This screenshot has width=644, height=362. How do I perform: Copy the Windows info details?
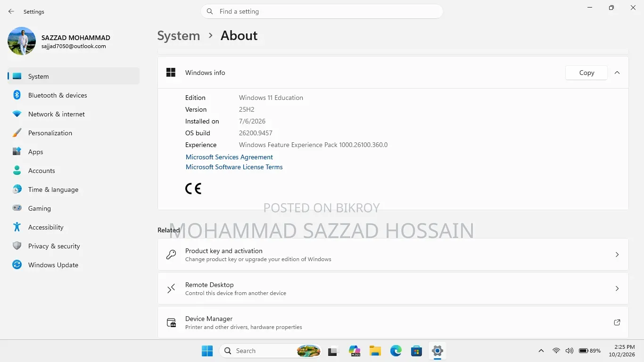(x=586, y=73)
